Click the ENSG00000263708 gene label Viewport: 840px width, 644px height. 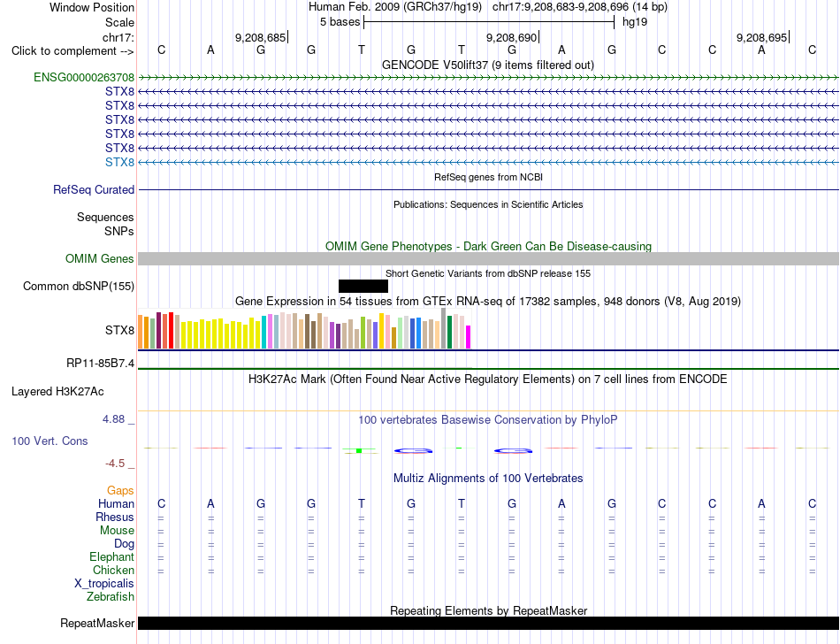click(x=84, y=78)
